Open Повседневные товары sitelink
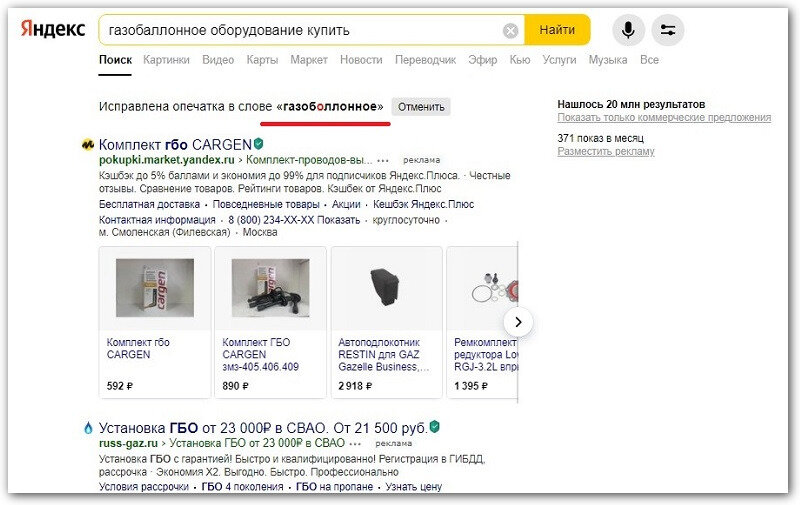Screen dimensions: 800x505 click(266, 205)
